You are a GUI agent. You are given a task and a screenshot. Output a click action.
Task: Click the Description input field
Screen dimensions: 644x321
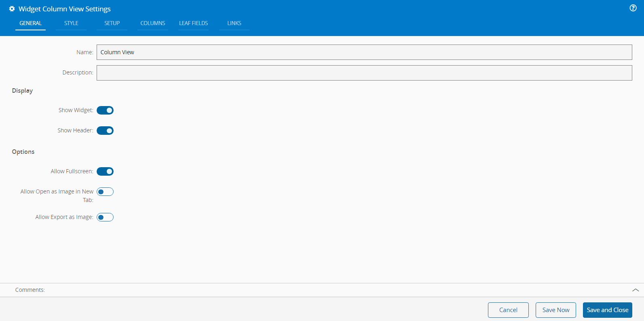tap(364, 73)
